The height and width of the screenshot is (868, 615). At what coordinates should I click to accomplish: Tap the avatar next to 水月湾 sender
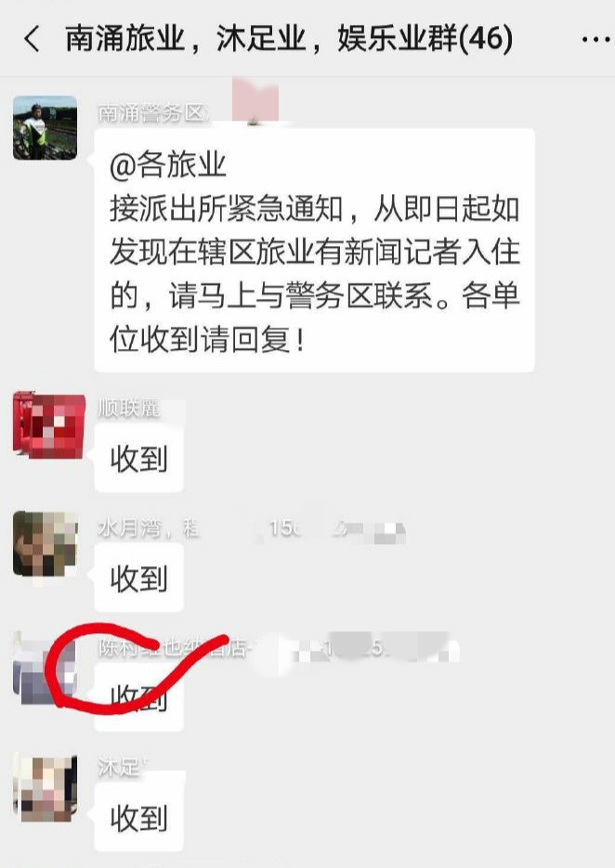45,544
